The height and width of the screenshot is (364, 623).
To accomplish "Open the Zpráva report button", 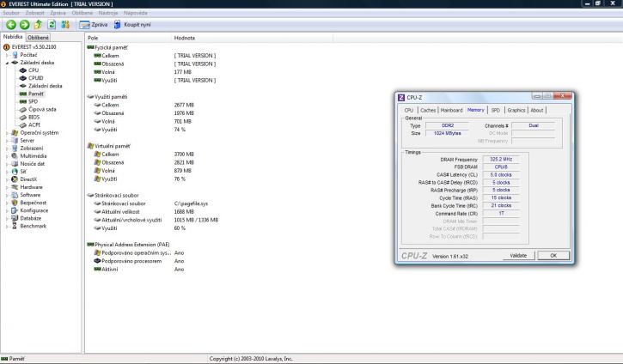I will tap(94, 25).
